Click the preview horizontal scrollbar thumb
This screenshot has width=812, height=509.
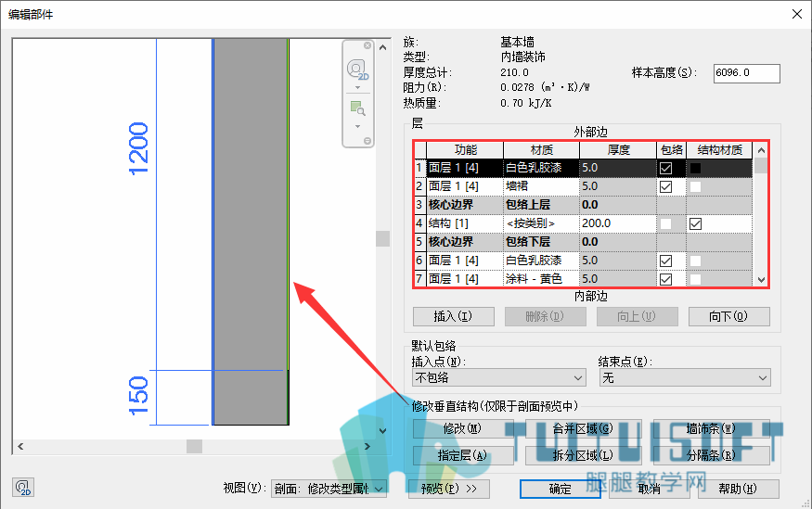pyautogui.click(x=194, y=446)
